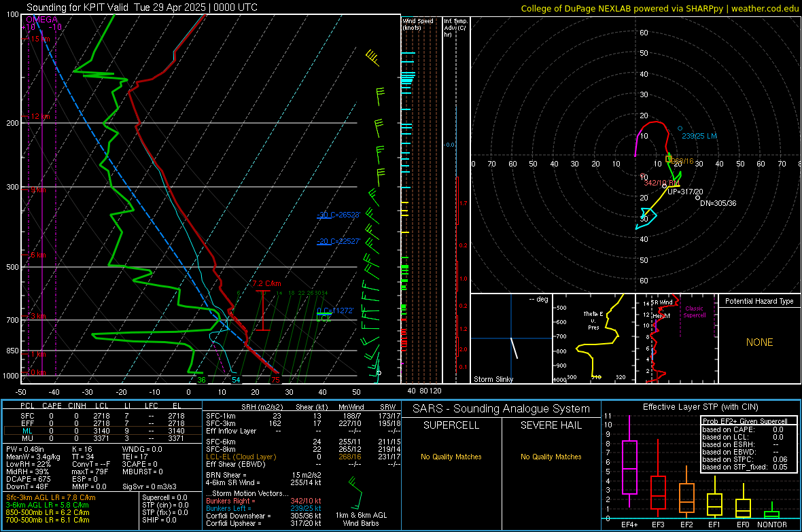Image resolution: width=802 pixels, height=532 pixels.
Task: Click the '3-6km AGL LR = 5.8 C/km' line
Action: (x=47, y=504)
